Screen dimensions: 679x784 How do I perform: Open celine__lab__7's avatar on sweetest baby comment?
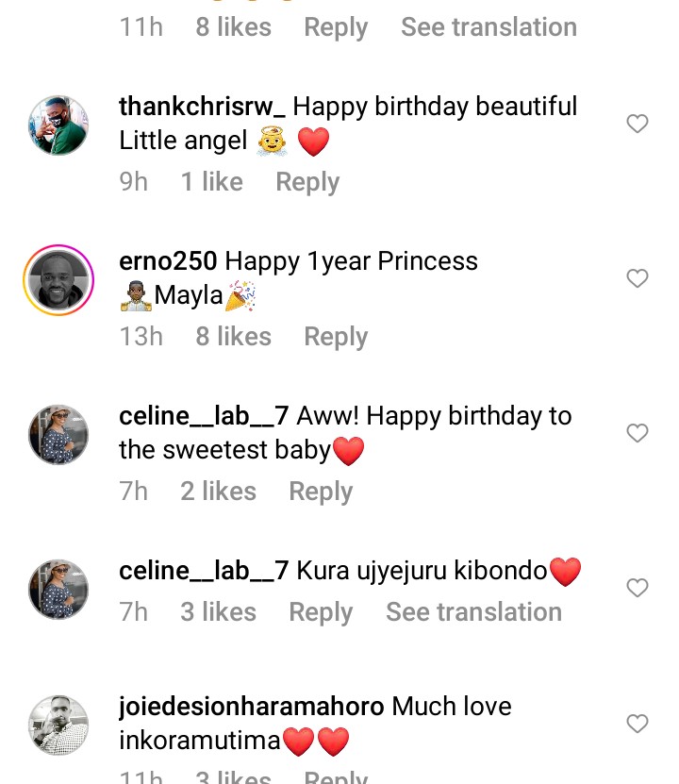click(x=58, y=434)
